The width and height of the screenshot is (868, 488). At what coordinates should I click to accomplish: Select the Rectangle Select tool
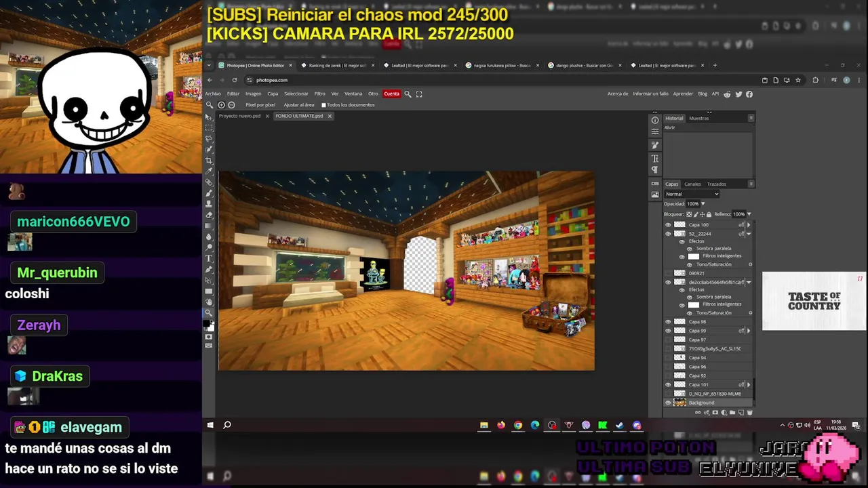coord(209,127)
